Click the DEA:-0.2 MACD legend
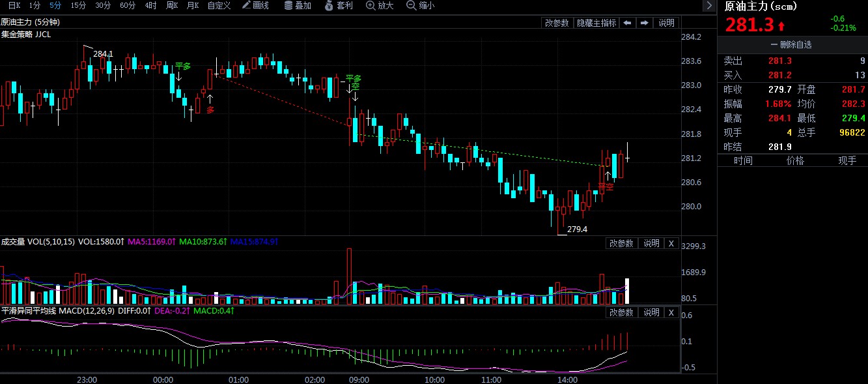This screenshot has height=384, width=868. [171, 311]
